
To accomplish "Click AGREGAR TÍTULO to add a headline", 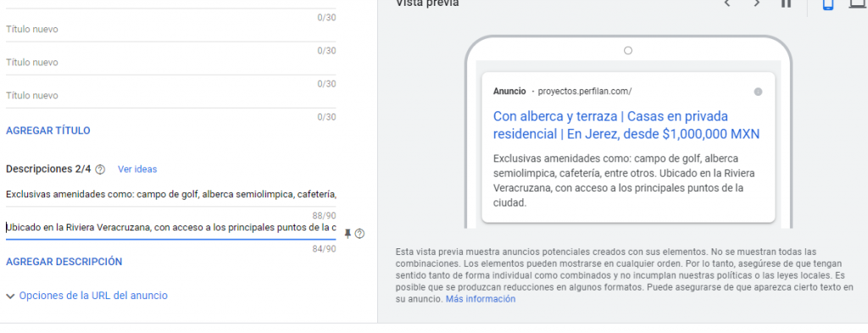I will [x=48, y=130].
